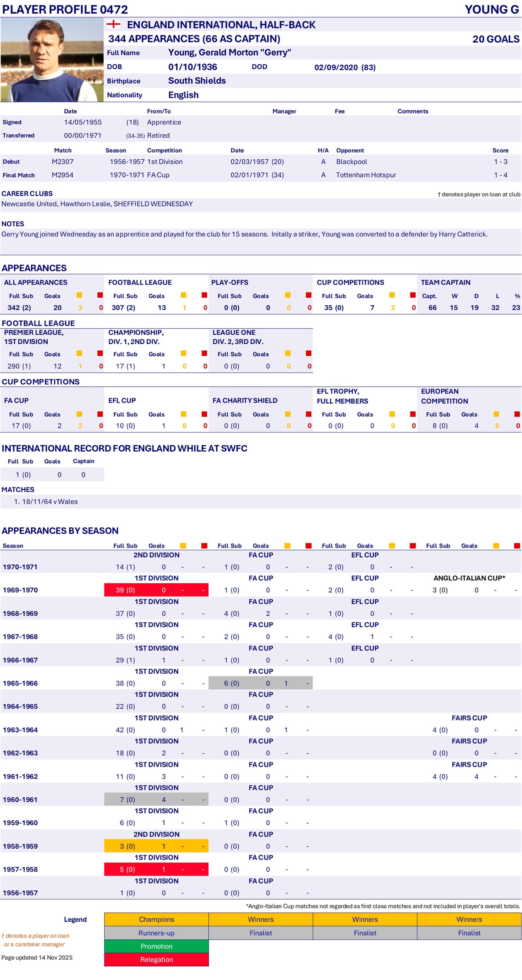Click red card icon under Cup Competitions
This screenshot has height=980, width=522.
tap(413, 295)
